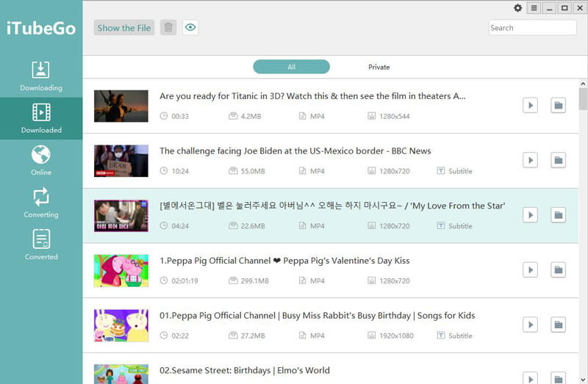Click the 299.1MB file size value
The width and height of the screenshot is (588, 384).
point(254,281)
